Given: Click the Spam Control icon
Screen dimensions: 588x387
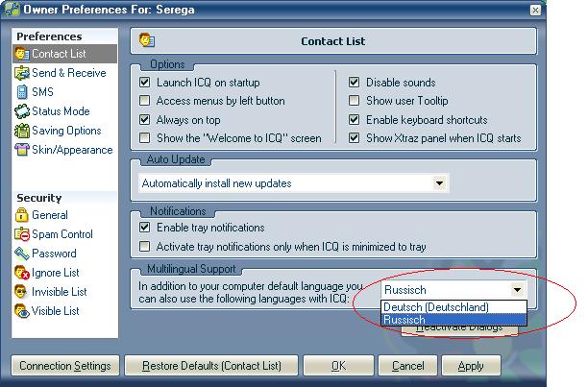Looking at the screenshot, I should 22,234.
